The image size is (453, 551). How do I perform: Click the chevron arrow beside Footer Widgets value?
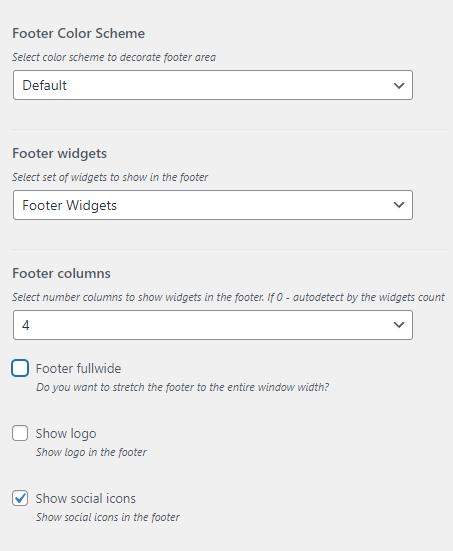coord(399,205)
